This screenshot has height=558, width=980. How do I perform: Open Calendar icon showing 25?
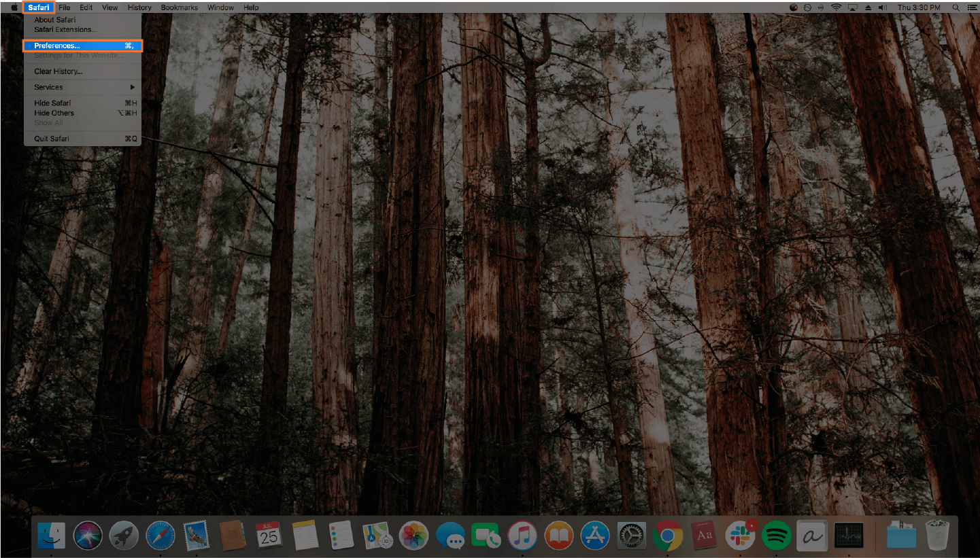click(269, 536)
